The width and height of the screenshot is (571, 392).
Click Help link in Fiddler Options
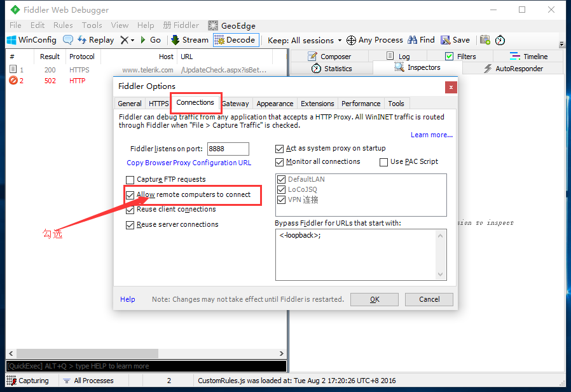pyautogui.click(x=127, y=299)
